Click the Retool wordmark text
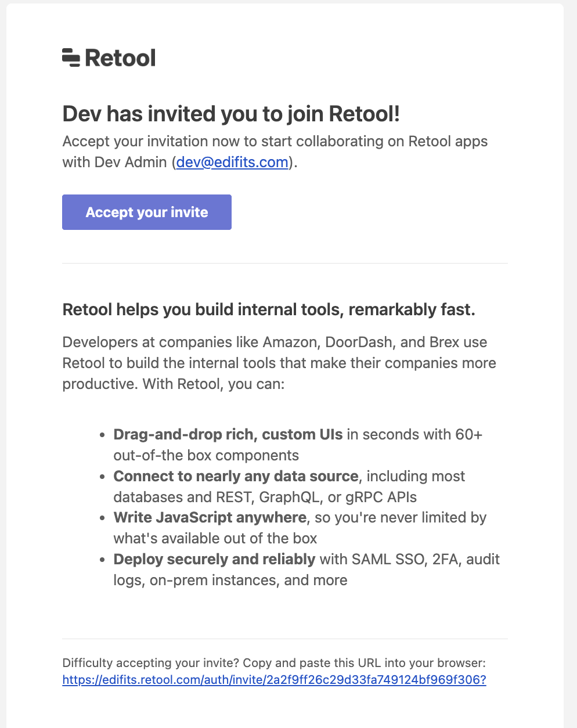Screen dimensions: 577x728 120,57
